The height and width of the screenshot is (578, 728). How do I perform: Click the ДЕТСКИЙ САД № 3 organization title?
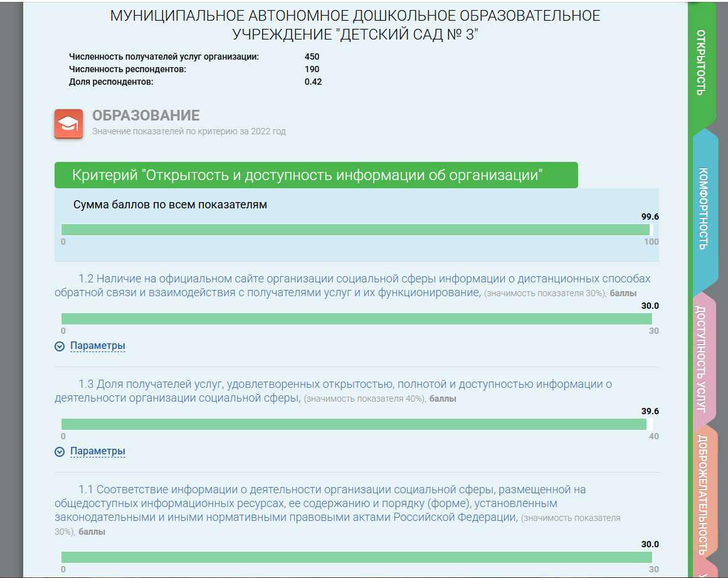tap(355, 25)
